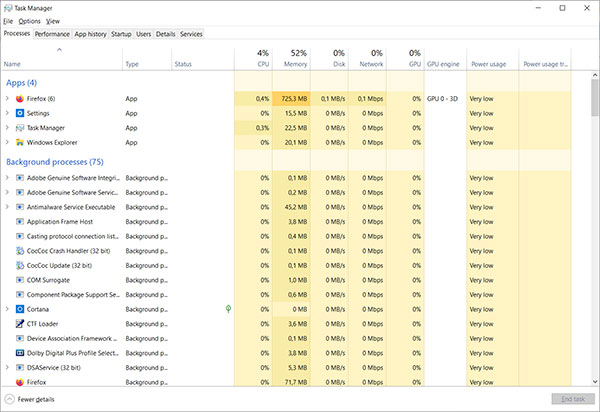Open the View menu
This screenshot has height=412, width=600.
(53, 21)
